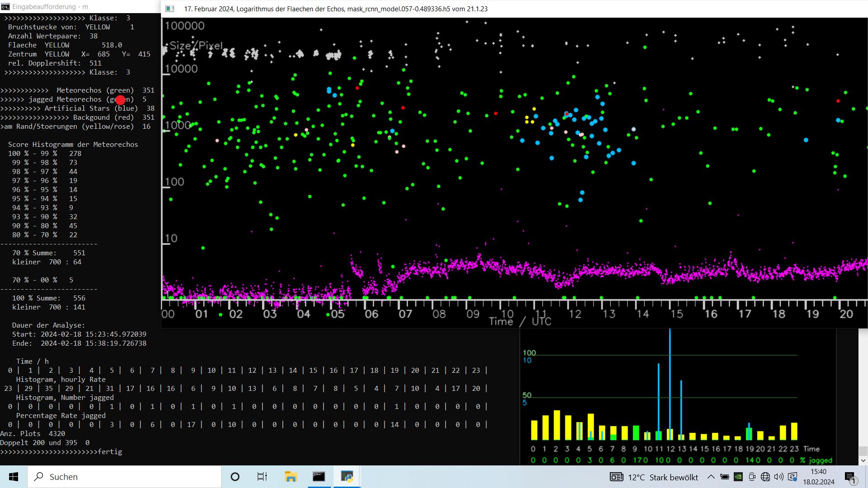Screen dimensions: 868x488
Task: Click the sync settings tray icon
Action: (x=793, y=477)
